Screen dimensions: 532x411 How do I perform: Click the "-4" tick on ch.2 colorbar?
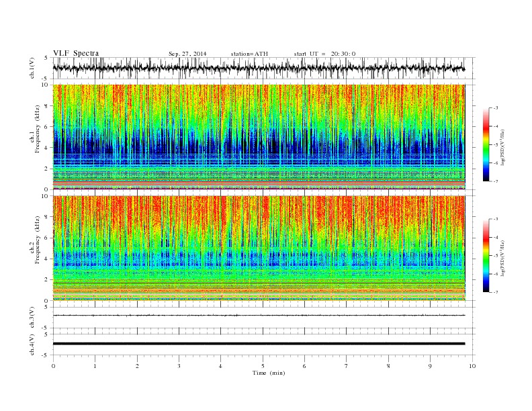495,237
